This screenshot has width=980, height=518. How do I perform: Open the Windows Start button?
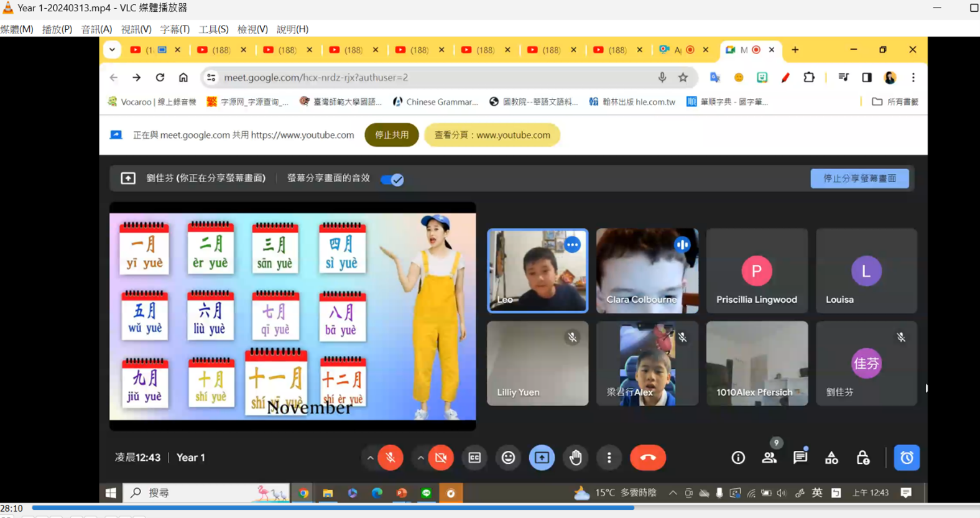pyautogui.click(x=111, y=493)
